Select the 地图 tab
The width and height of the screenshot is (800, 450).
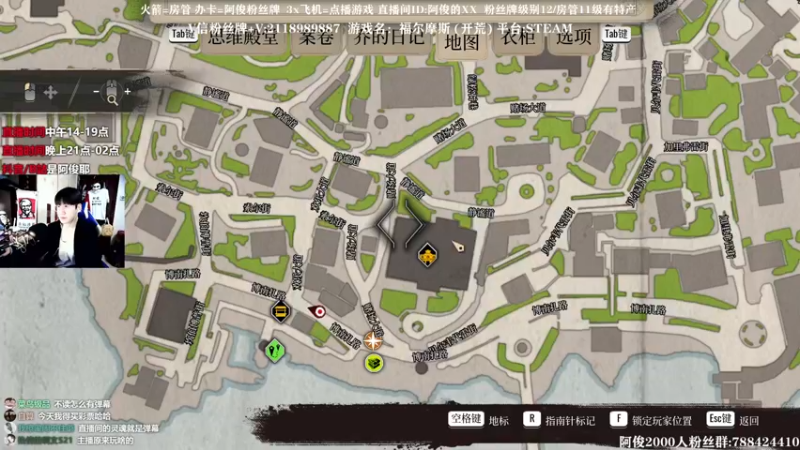[462, 41]
